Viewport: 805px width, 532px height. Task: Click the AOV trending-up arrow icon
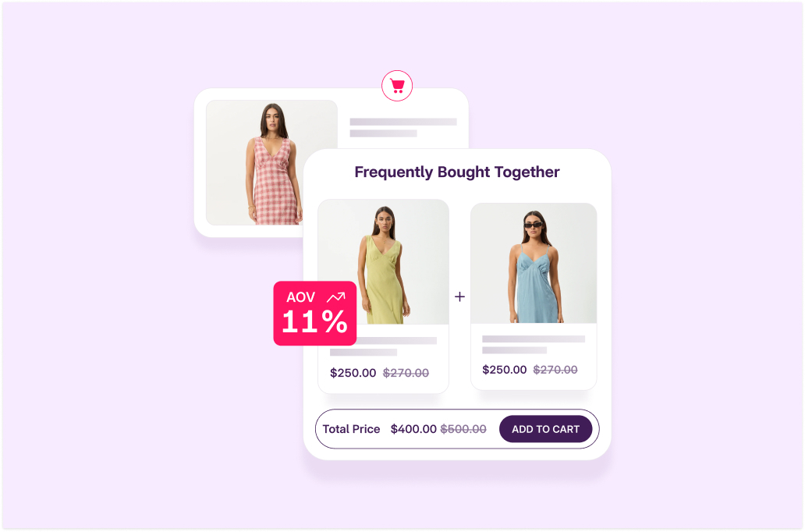[x=336, y=296]
